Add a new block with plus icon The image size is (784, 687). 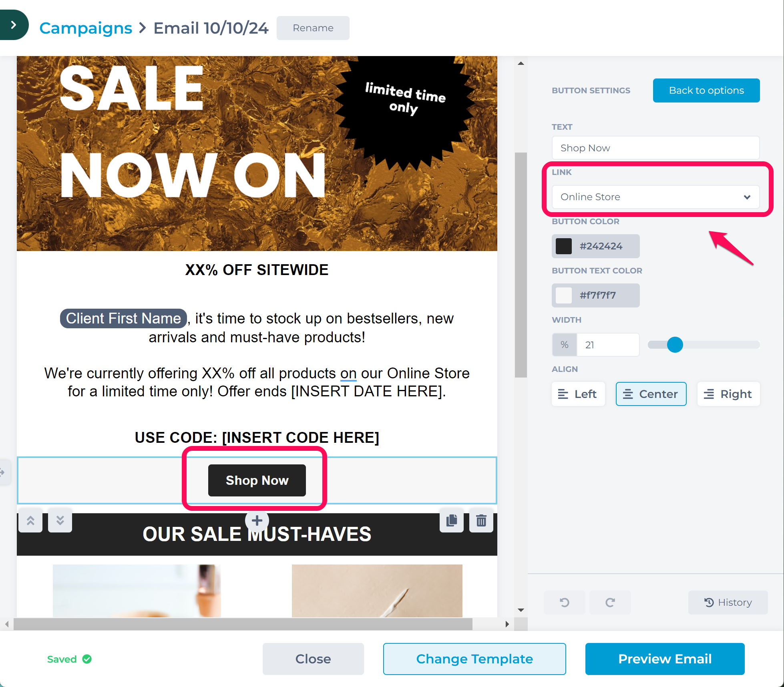257,520
